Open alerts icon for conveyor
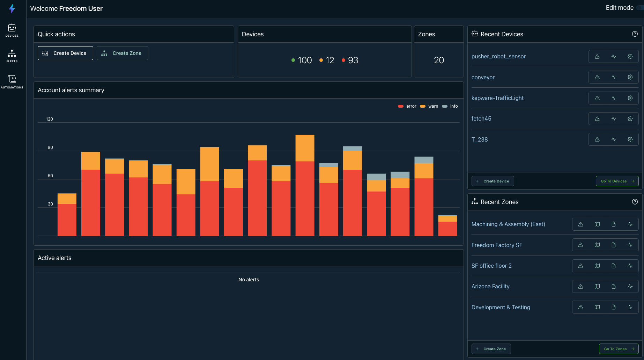The image size is (644, 360). (597, 77)
